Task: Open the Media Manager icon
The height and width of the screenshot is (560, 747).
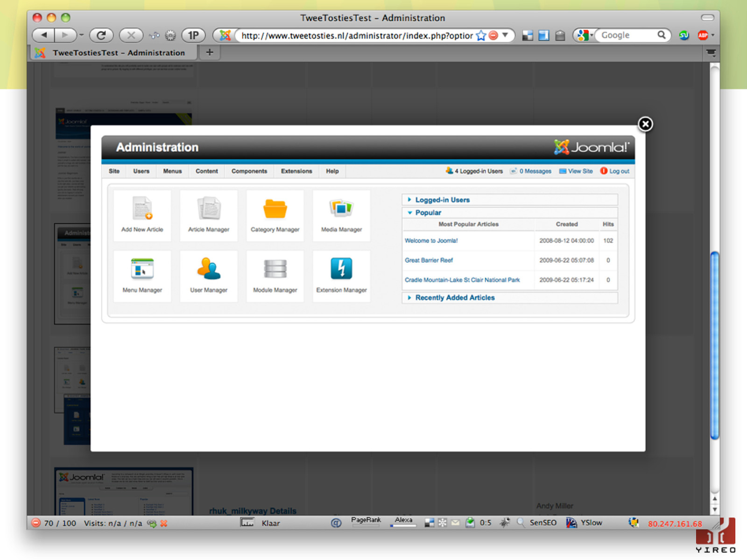Action: point(341,215)
